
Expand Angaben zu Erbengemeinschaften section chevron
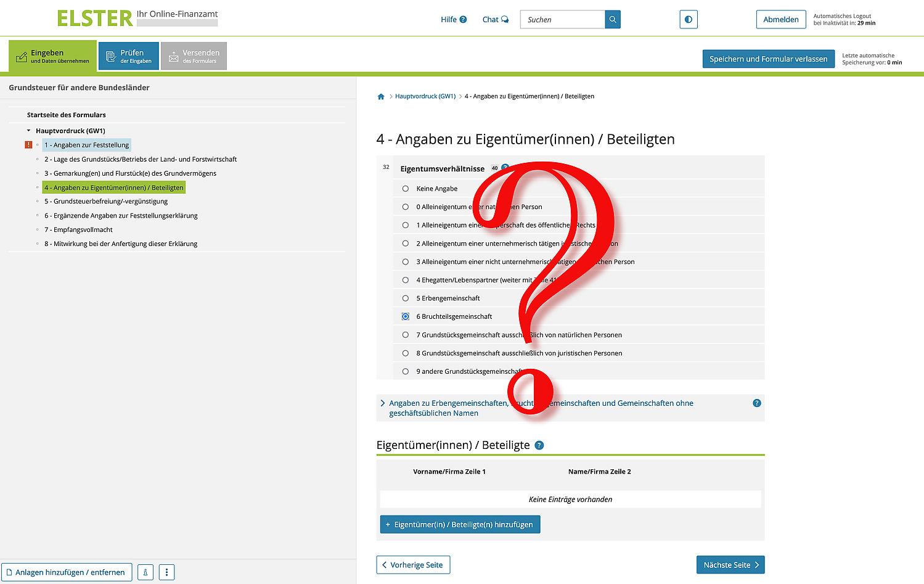(383, 403)
